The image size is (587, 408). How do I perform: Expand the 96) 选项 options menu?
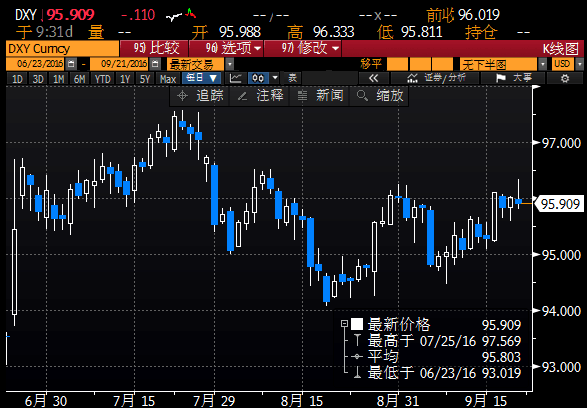click(x=226, y=49)
